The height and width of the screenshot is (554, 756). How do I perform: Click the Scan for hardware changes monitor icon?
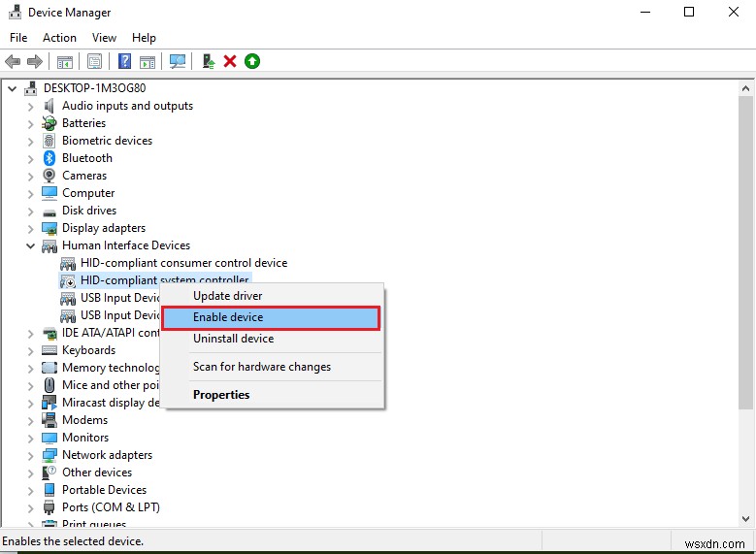pyautogui.click(x=178, y=61)
